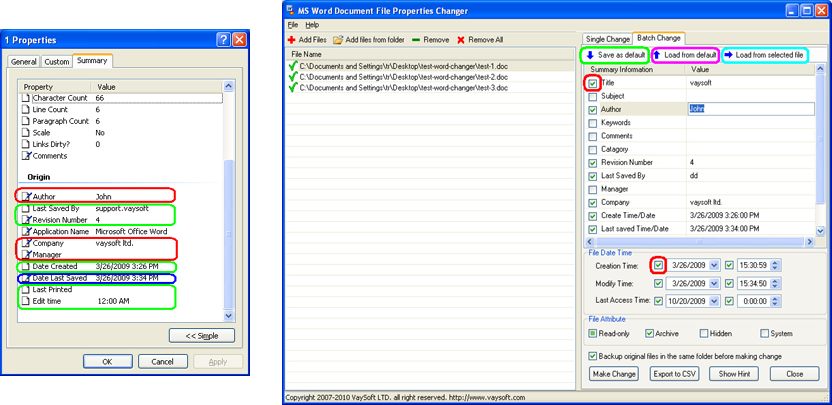Screen dimensions: 832x405
Task: Click the Add Files plus icon
Action: pyautogui.click(x=292, y=39)
